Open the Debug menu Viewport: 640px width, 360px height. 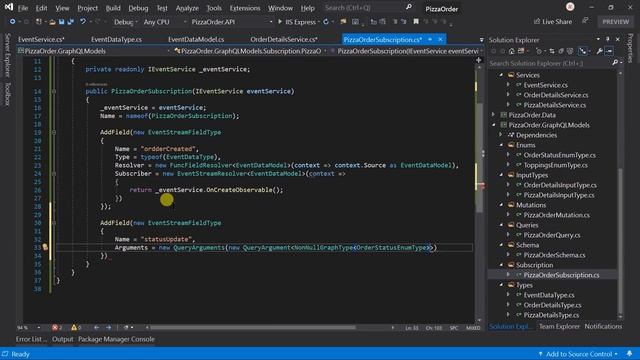point(138,8)
